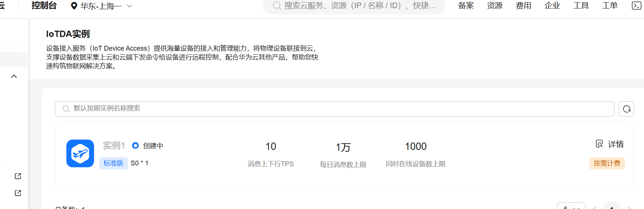
Task: Open the 资源 menu
Action: click(495, 6)
